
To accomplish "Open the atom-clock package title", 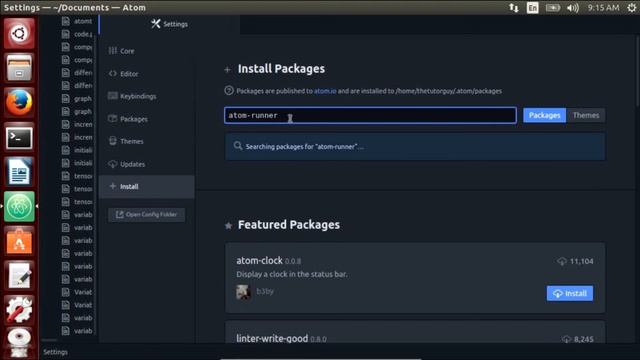I will 259,260.
